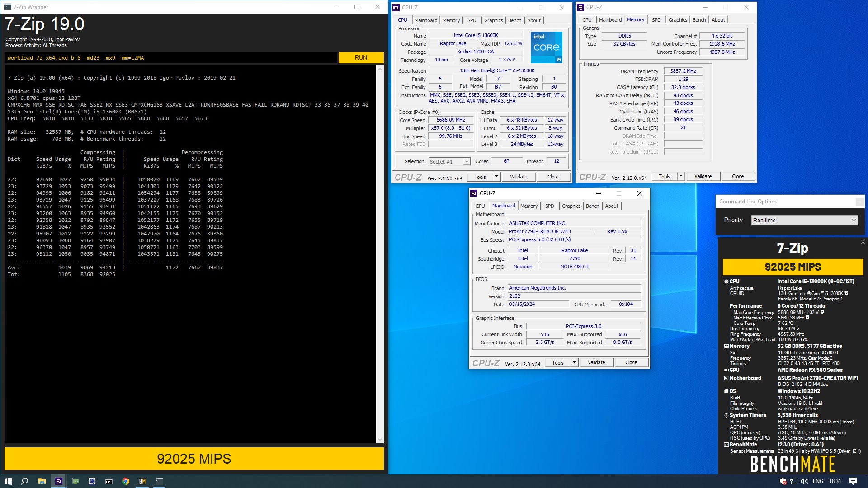
Task: Open the Priority dropdown set to Realtime
Action: pos(804,220)
